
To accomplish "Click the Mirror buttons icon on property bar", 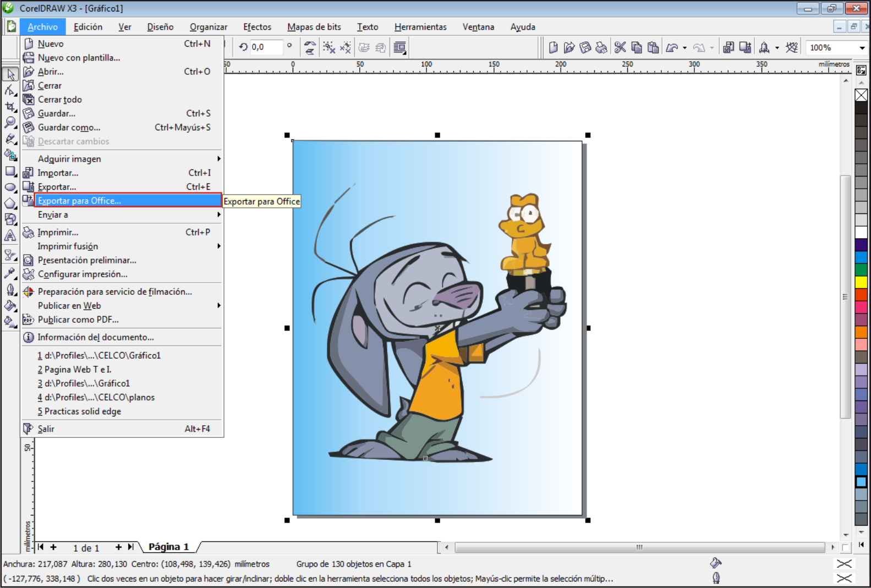I will (310, 47).
